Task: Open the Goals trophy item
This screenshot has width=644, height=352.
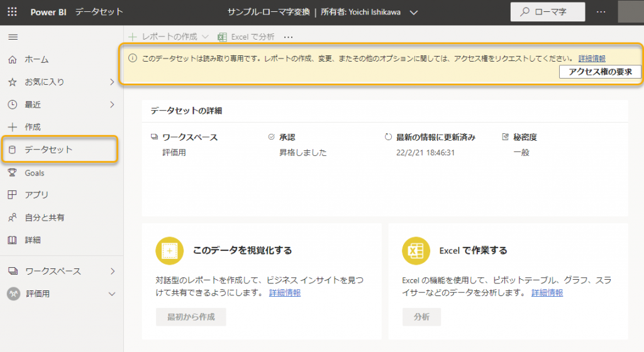Action: point(35,173)
